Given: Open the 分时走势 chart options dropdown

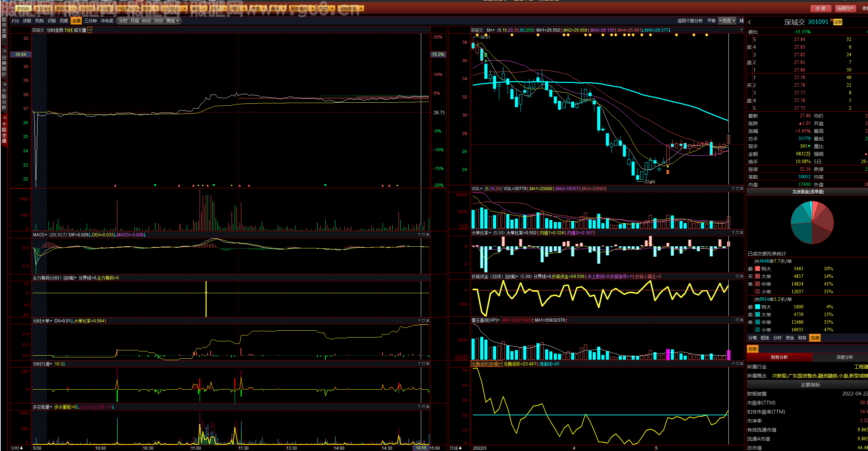Looking at the screenshot, I should 90,30.
